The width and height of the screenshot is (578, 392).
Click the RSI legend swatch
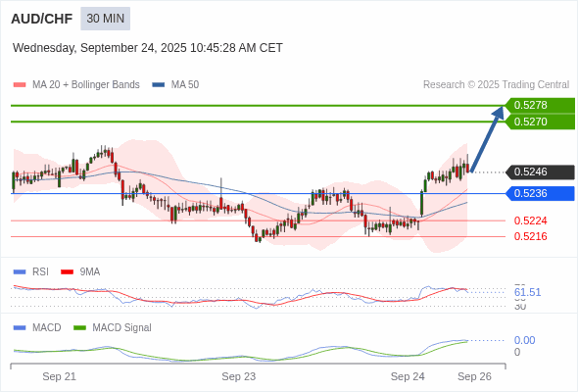20,272
